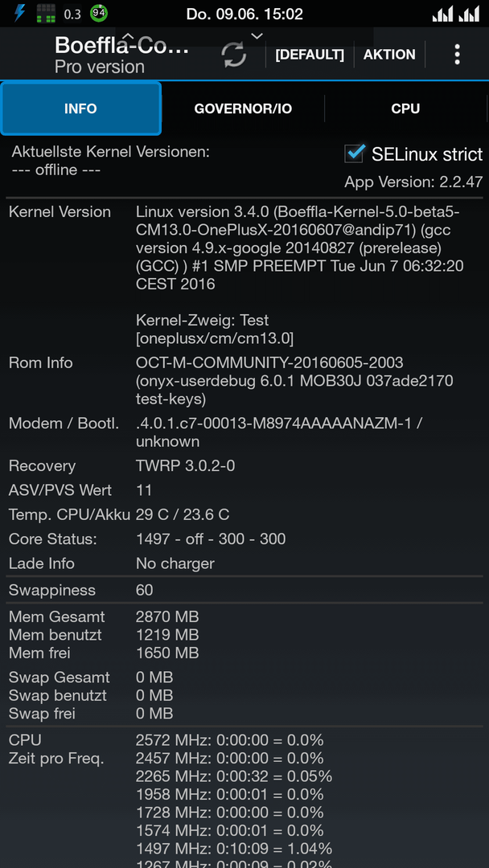Image resolution: width=489 pixels, height=868 pixels.
Task: Tap the 0.3 load indicator icon
Action: [x=72, y=14]
